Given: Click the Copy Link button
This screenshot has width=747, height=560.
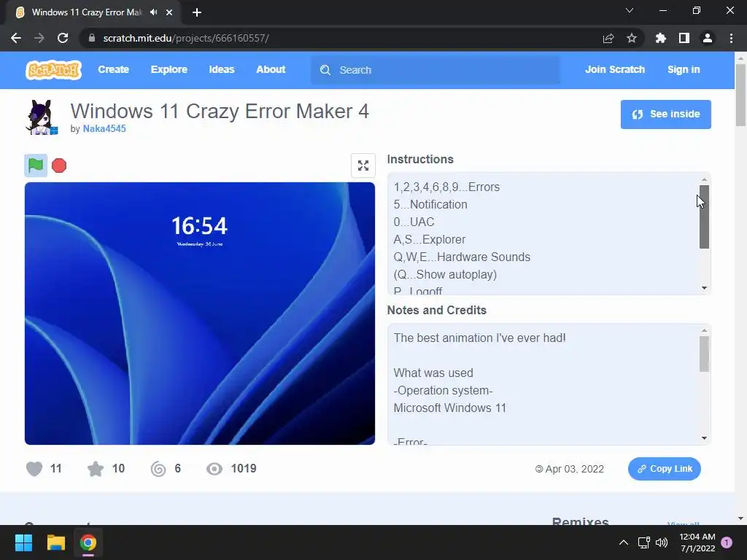Looking at the screenshot, I should click(664, 469).
